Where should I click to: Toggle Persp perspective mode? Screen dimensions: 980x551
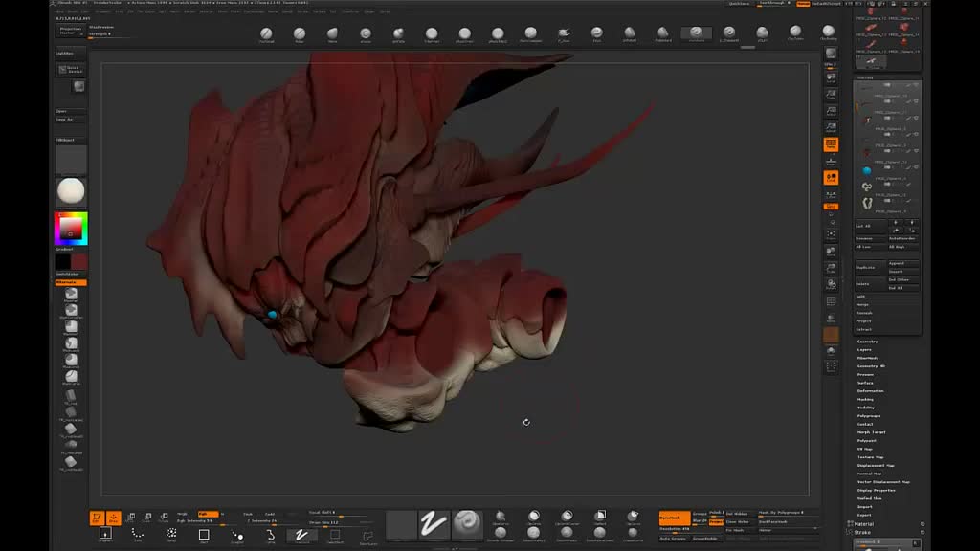click(831, 145)
